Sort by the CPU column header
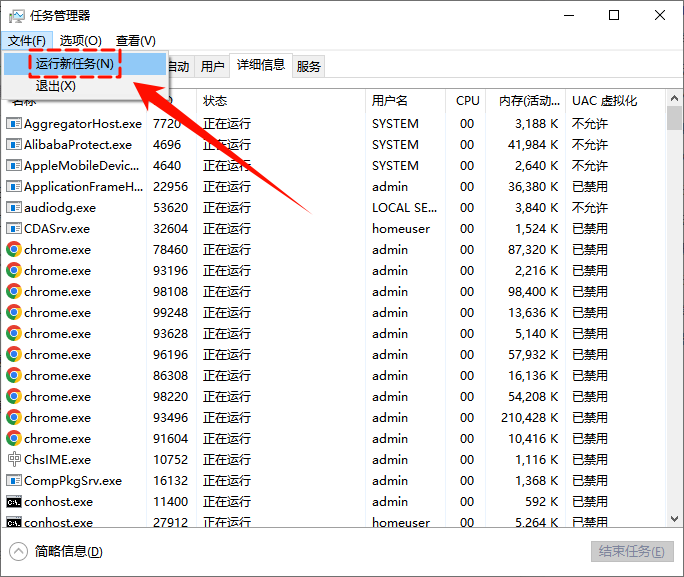Image resolution: width=684 pixels, height=577 pixels. [x=466, y=101]
